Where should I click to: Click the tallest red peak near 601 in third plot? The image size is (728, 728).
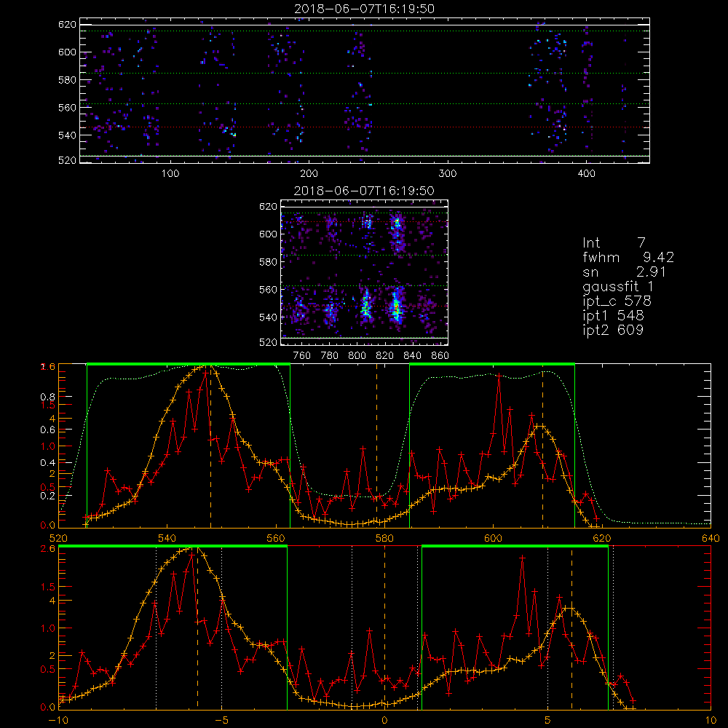(499, 375)
